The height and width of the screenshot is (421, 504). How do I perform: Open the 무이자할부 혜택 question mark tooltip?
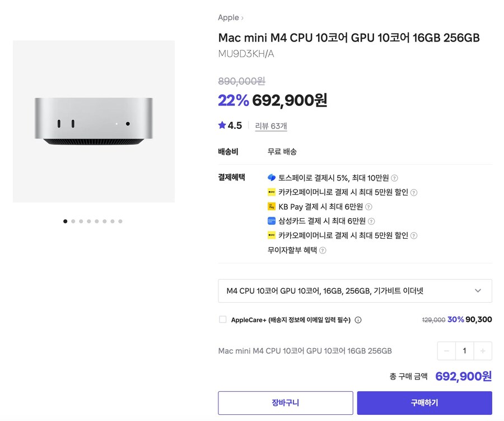(x=322, y=251)
